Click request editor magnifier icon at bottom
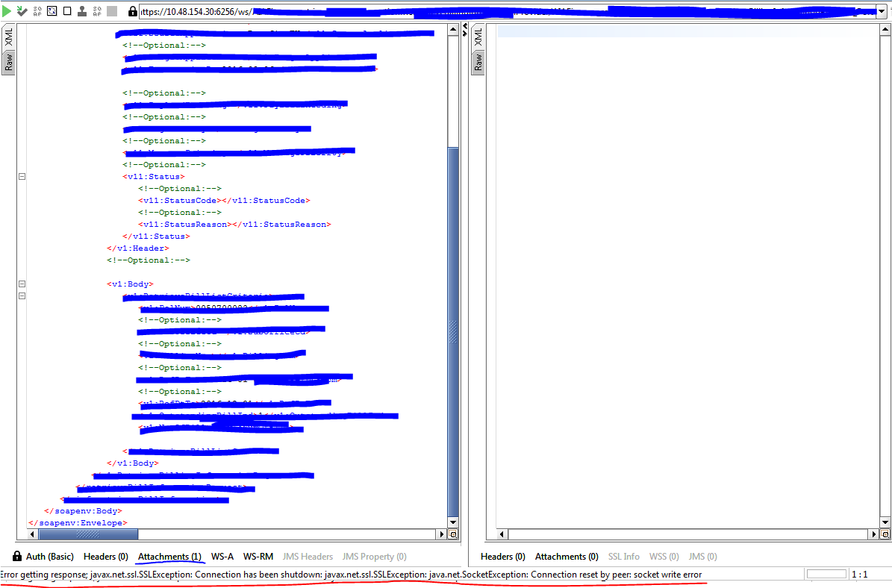 pos(453,534)
